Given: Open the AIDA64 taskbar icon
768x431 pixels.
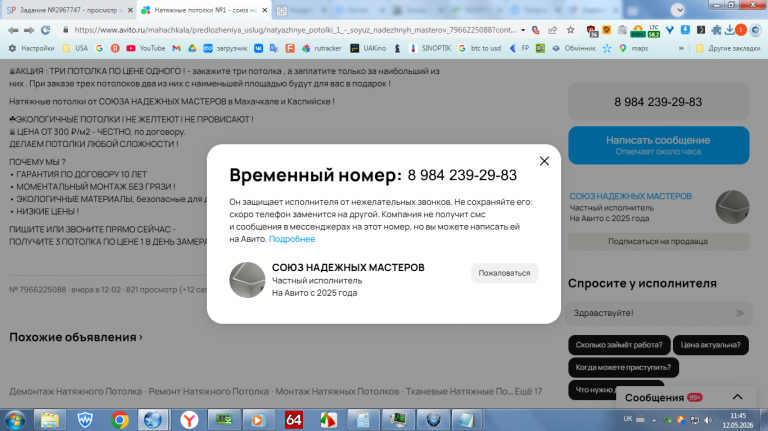Looking at the screenshot, I should pyautogui.click(x=293, y=420).
